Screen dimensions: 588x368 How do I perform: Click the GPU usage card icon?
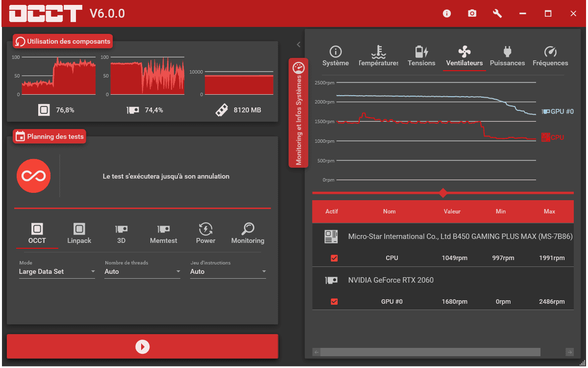tap(133, 110)
